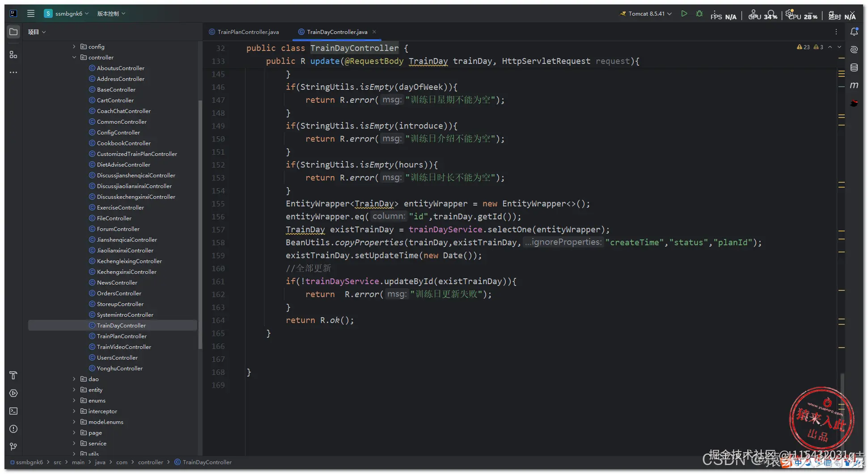Open the Terminal tool window
The width and height of the screenshot is (868, 474).
pos(13,411)
